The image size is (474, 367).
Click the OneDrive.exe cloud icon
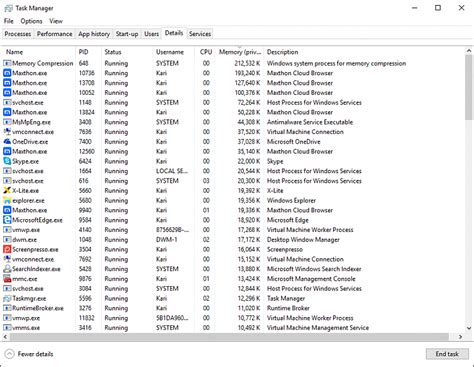[x=7, y=142]
